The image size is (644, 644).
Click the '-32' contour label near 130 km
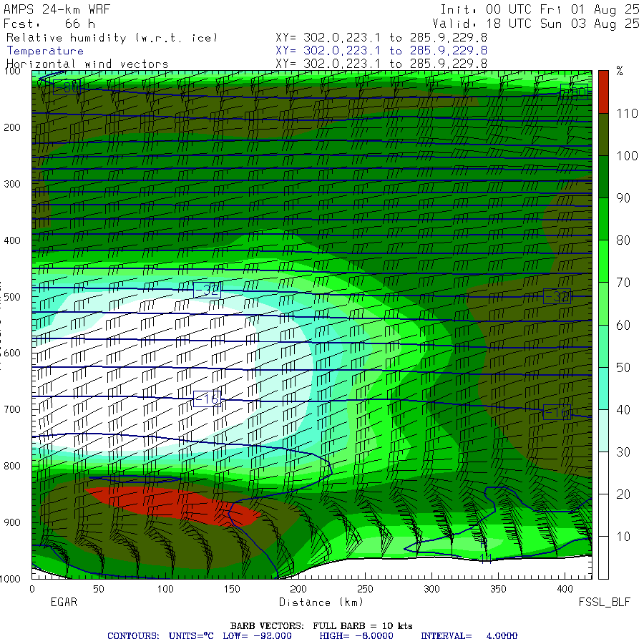coord(207,290)
